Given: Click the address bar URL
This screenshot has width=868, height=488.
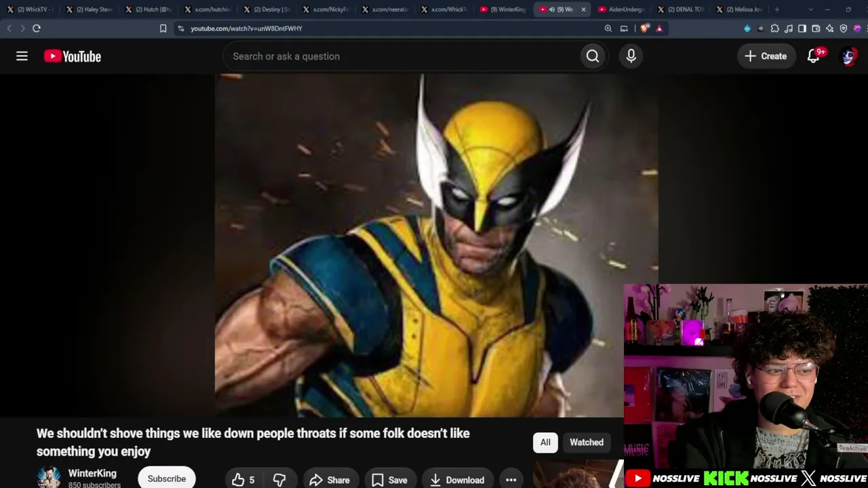Looking at the screenshot, I should (246, 28).
